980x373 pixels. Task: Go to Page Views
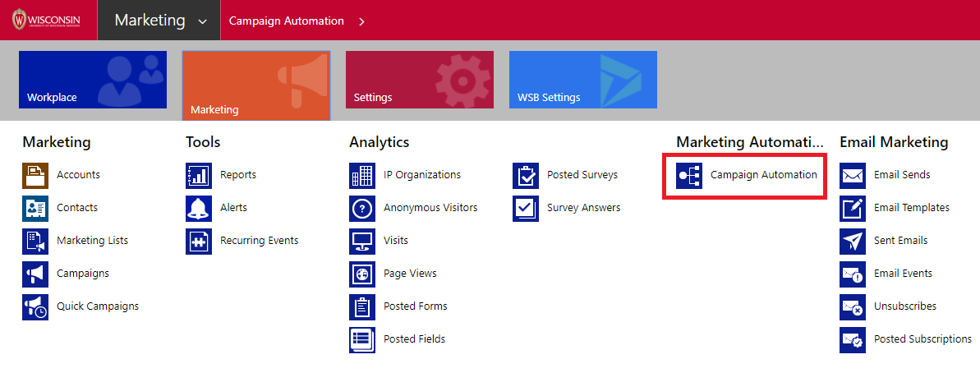tap(409, 274)
